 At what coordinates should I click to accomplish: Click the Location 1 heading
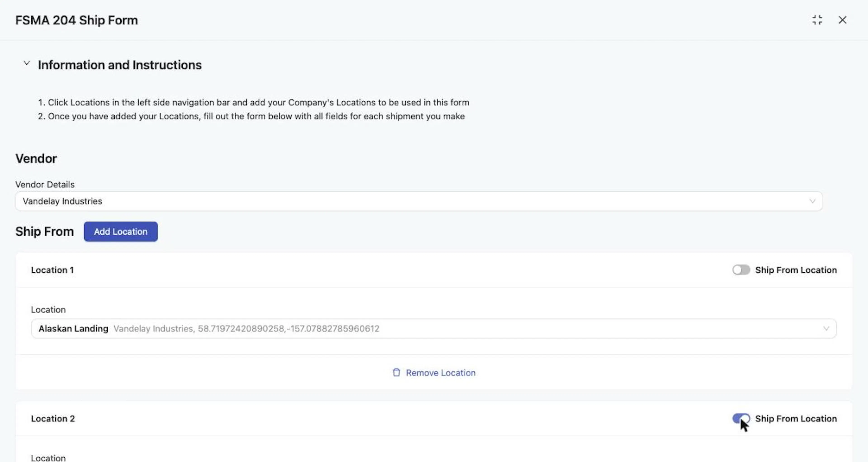coord(52,270)
